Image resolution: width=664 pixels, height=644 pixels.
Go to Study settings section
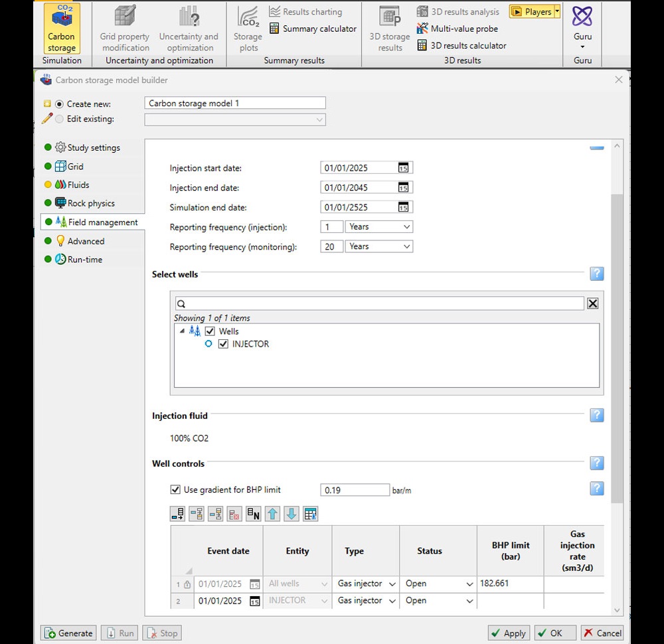coord(88,147)
